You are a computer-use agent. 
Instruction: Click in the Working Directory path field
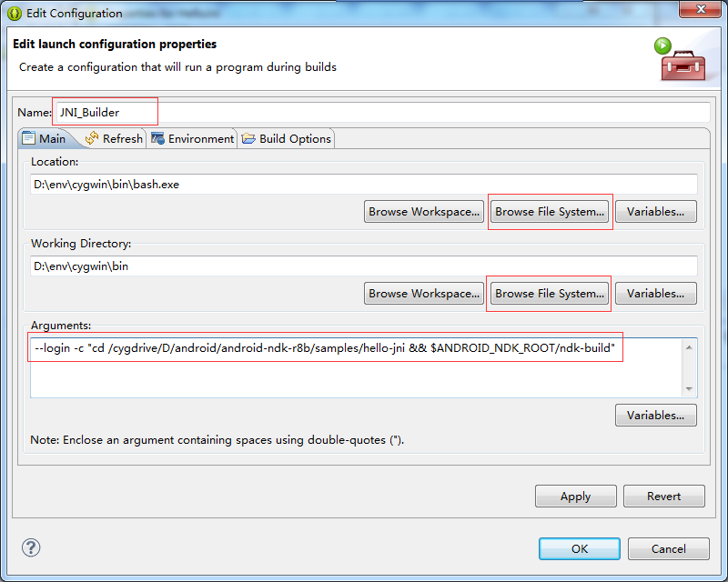(x=364, y=266)
